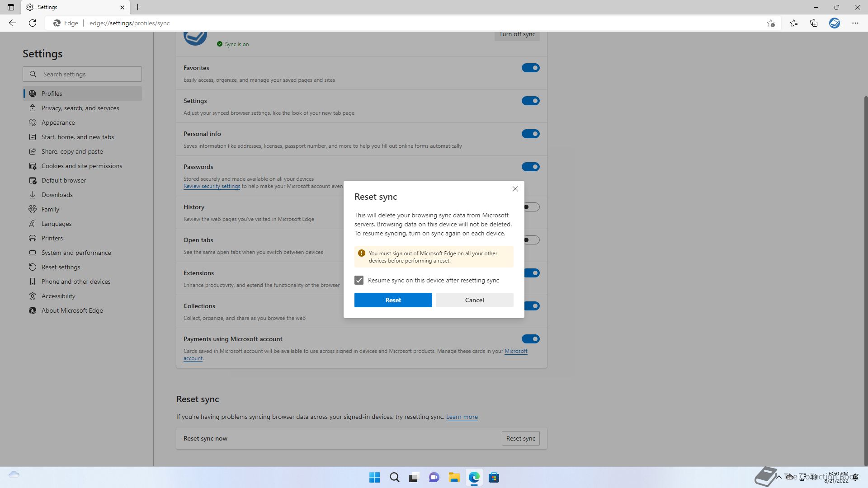
Task: Open Languages settings section
Action: pos(82,224)
